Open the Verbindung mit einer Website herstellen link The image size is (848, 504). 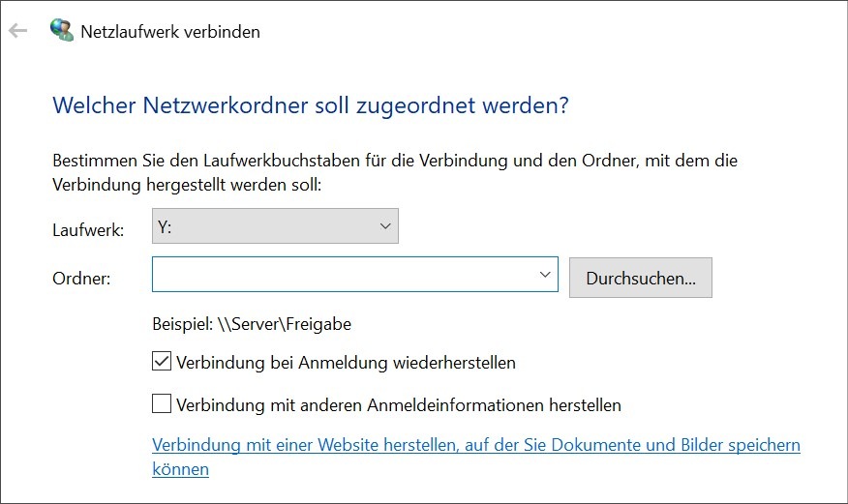(x=476, y=457)
